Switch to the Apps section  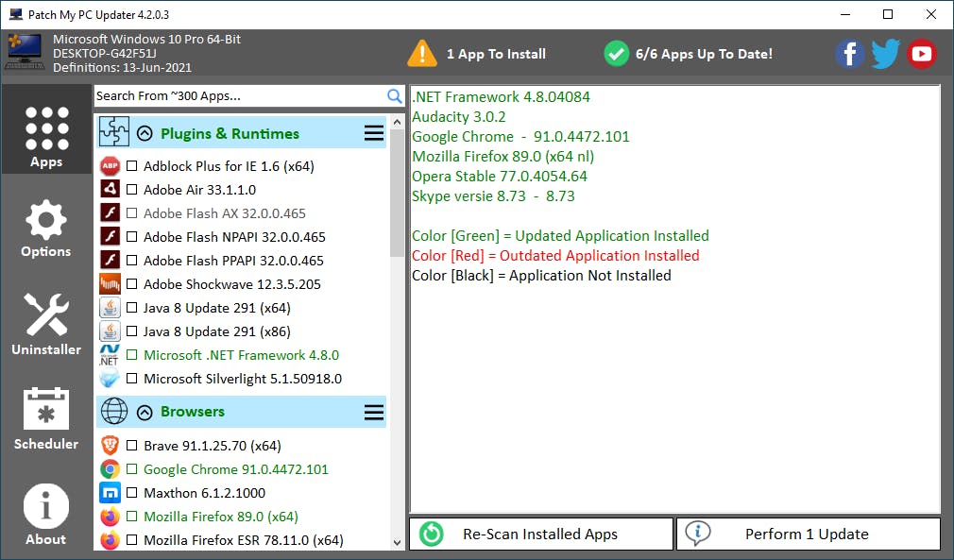[x=46, y=129]
